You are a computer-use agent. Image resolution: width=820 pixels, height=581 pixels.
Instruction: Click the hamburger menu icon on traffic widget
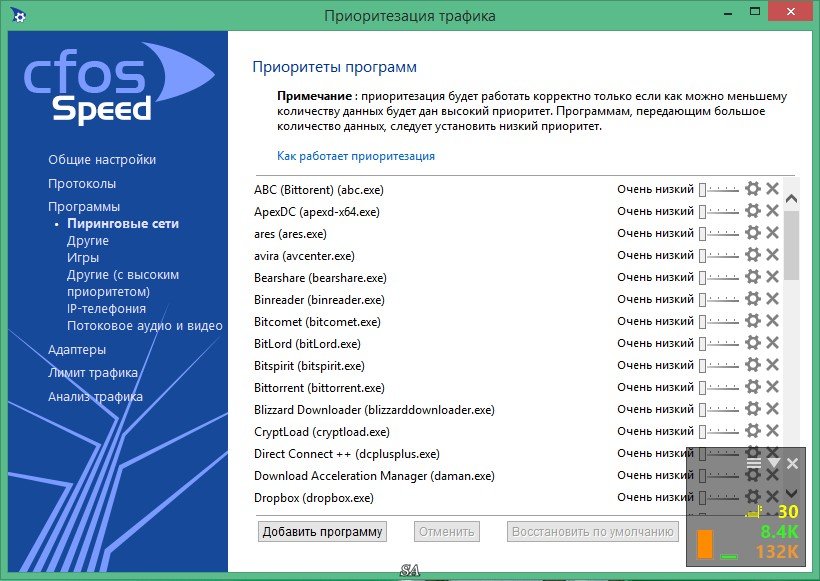pos(754,464)
